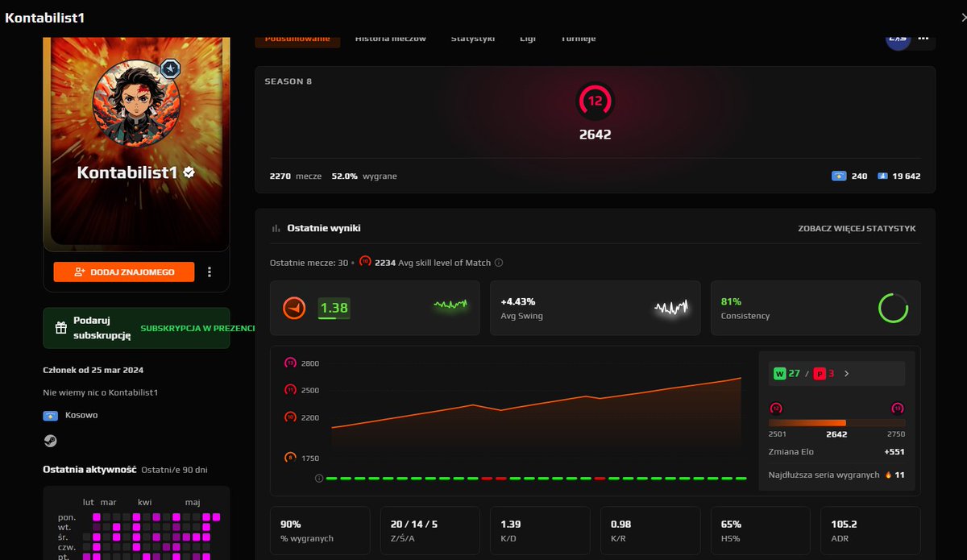
Task: Click the info icon after Avg skill level of Match
Action: [x=499, y=263]
